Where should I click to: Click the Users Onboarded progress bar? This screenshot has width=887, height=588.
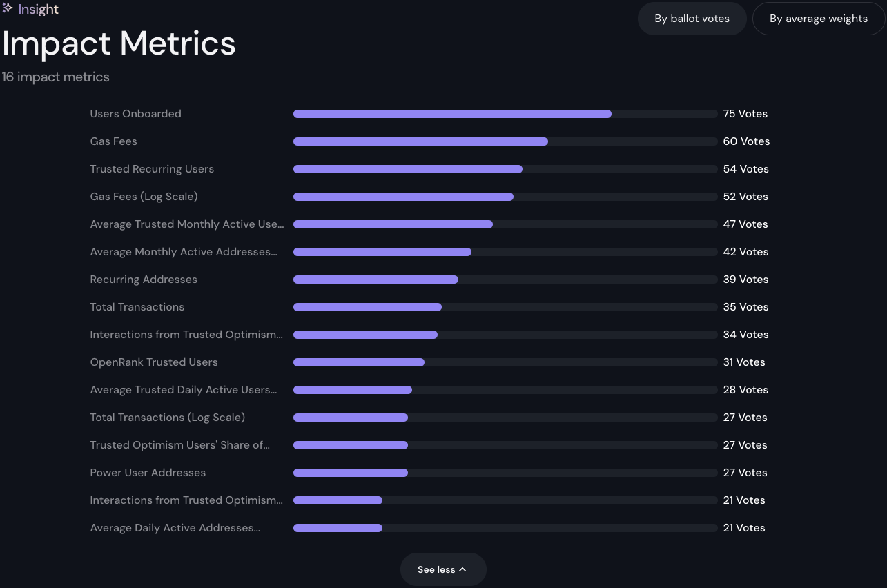click(505, 114)
